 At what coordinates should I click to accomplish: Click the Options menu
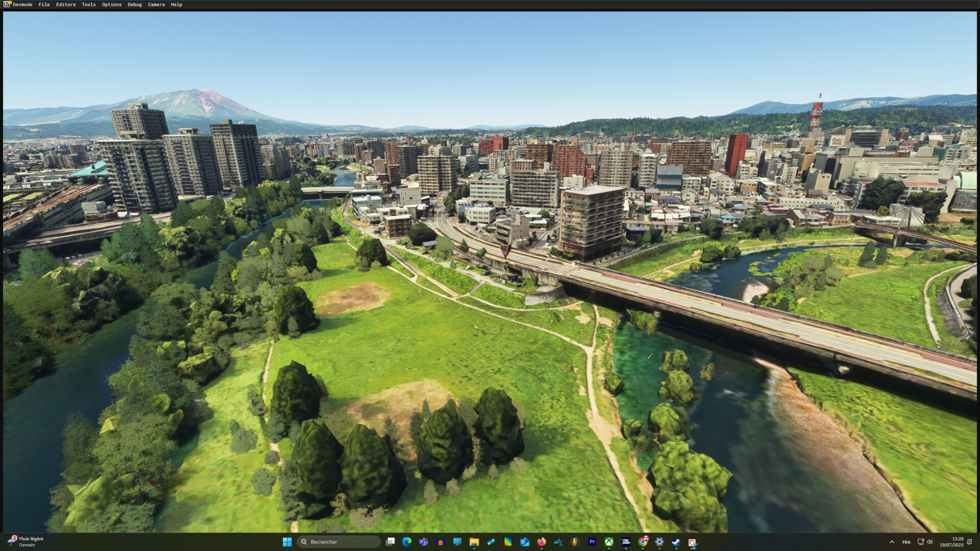[111, 5]
